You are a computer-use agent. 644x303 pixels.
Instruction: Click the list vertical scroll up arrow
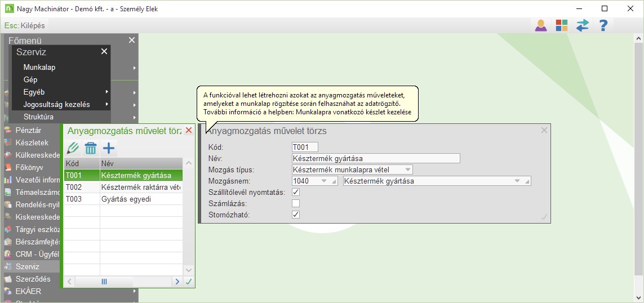pos(189,163)
